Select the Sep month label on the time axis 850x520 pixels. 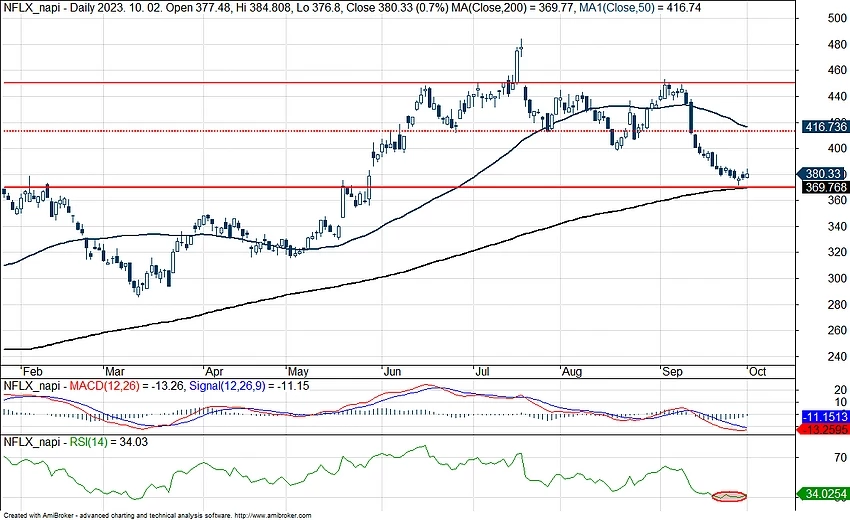point(672,371)
